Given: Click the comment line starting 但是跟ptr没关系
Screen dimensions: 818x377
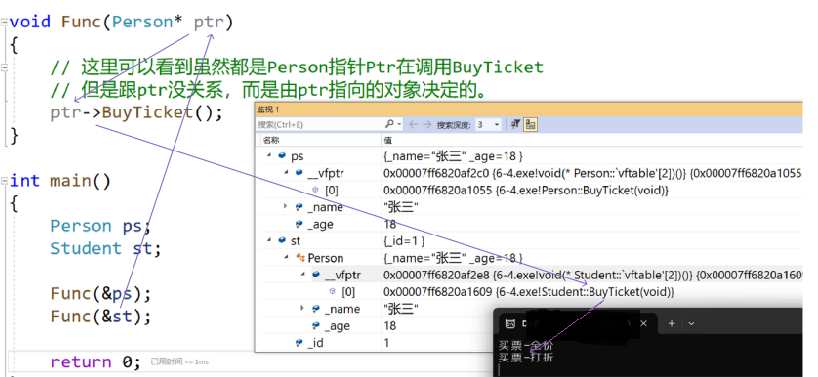Looking at the screenshot, I should click(270, 90).
